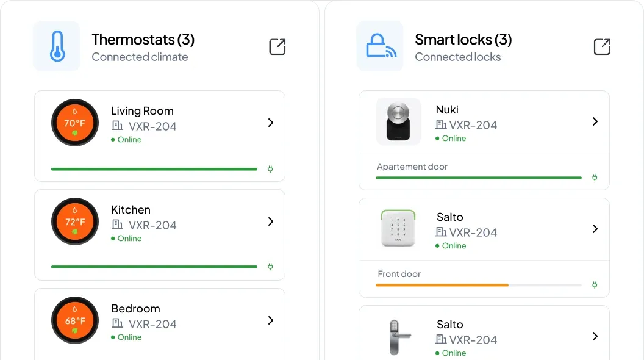Click the Salto keypad device image

tap(398, 228)
